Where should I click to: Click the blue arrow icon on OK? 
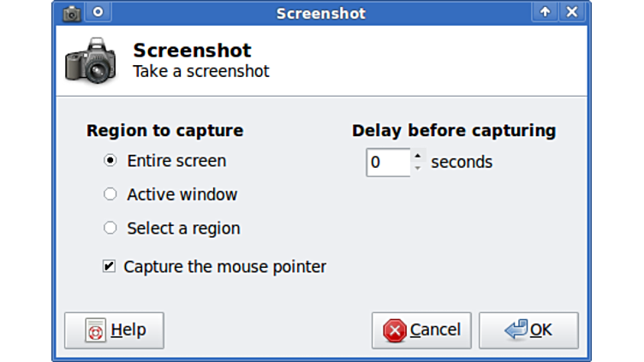click(x=516, y=330)
